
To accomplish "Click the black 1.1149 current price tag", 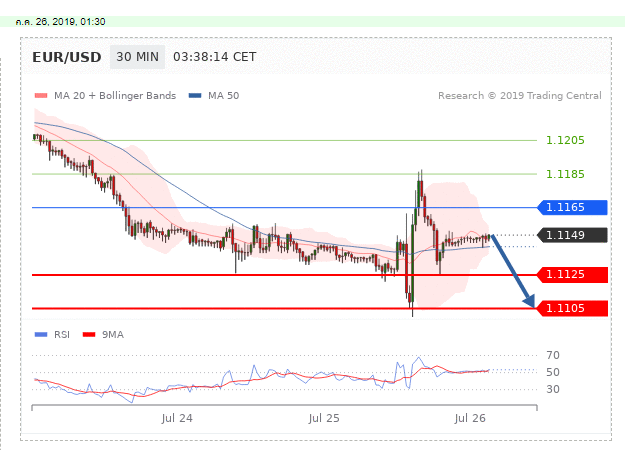I will [x=572, y=235].
